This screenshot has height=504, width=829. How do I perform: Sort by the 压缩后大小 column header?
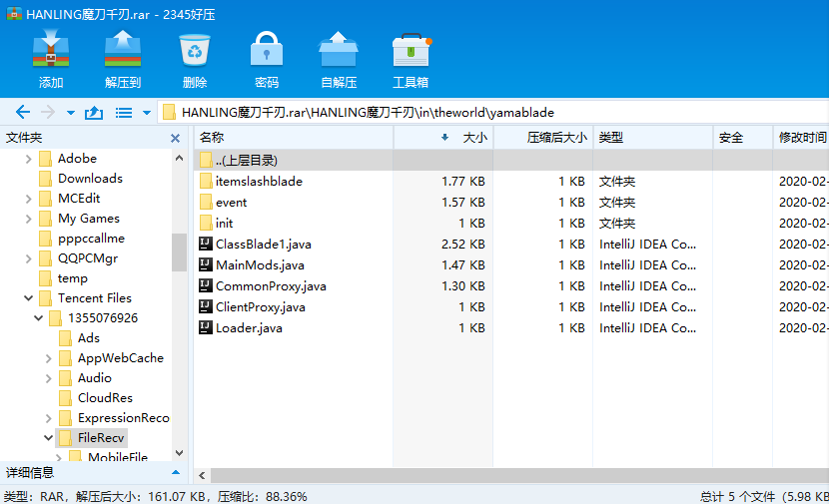[x=543, y=138]
